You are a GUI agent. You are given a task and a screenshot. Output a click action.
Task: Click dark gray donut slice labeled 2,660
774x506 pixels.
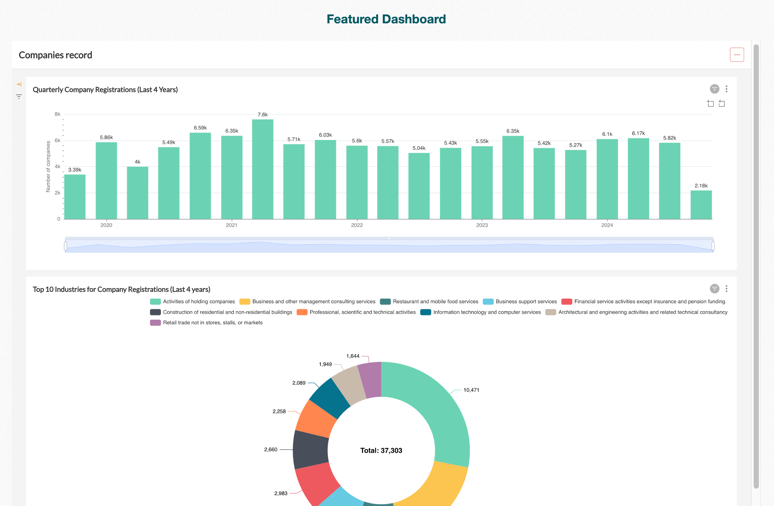(310, 450)
